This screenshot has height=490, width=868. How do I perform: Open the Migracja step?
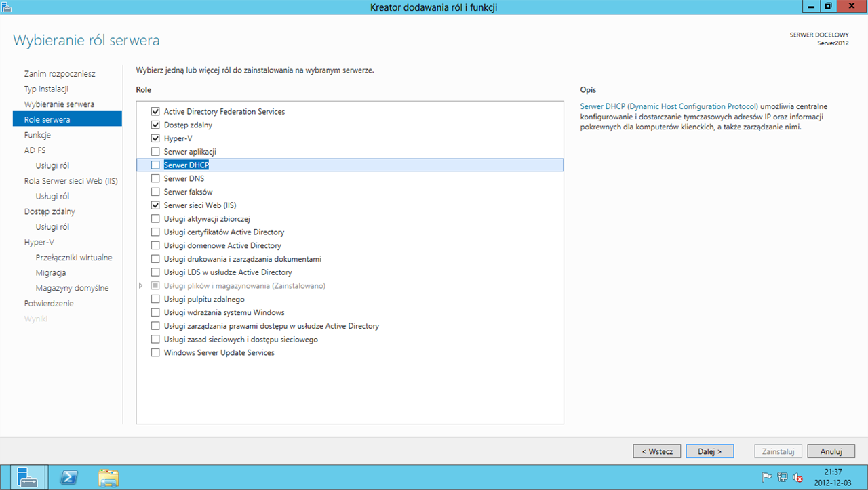51,272
